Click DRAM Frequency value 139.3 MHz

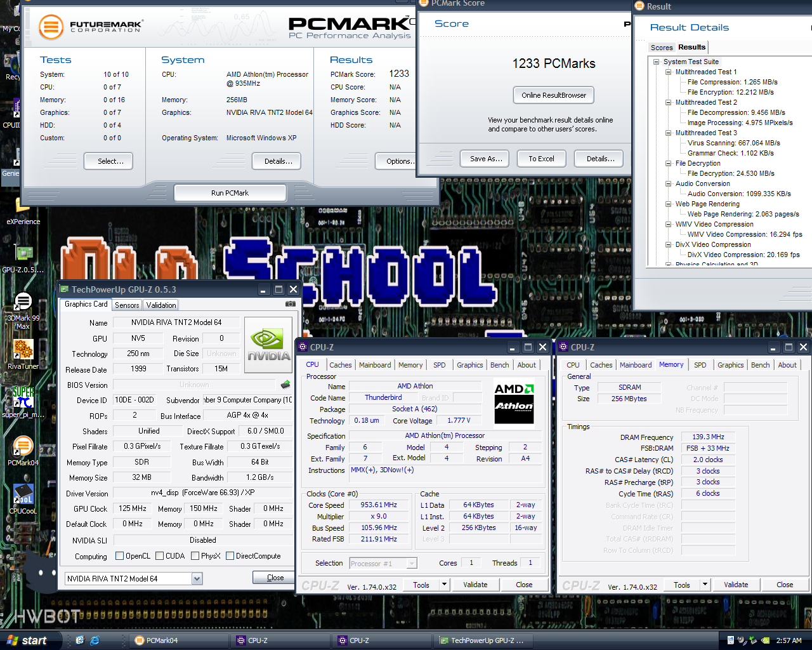tap(709, 437)
